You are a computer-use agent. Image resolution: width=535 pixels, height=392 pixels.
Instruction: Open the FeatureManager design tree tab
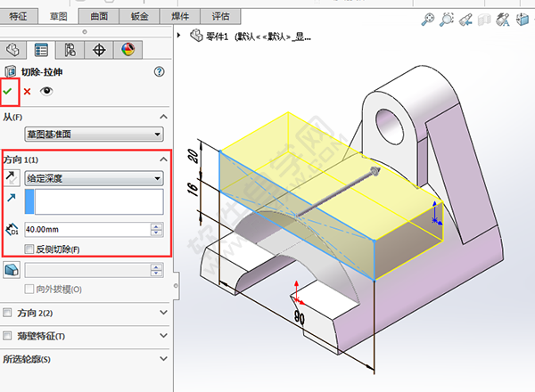13,50
